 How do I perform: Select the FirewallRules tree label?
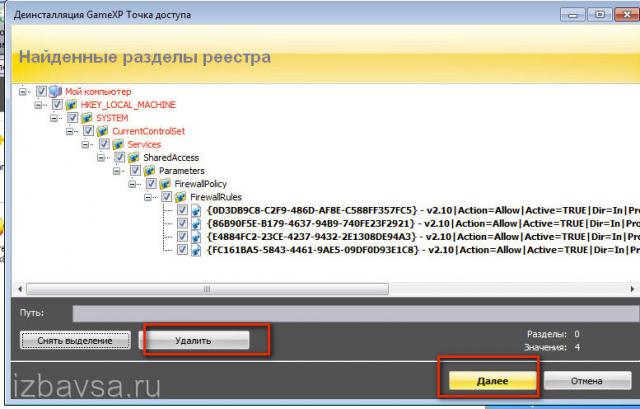tap(216, 197)
